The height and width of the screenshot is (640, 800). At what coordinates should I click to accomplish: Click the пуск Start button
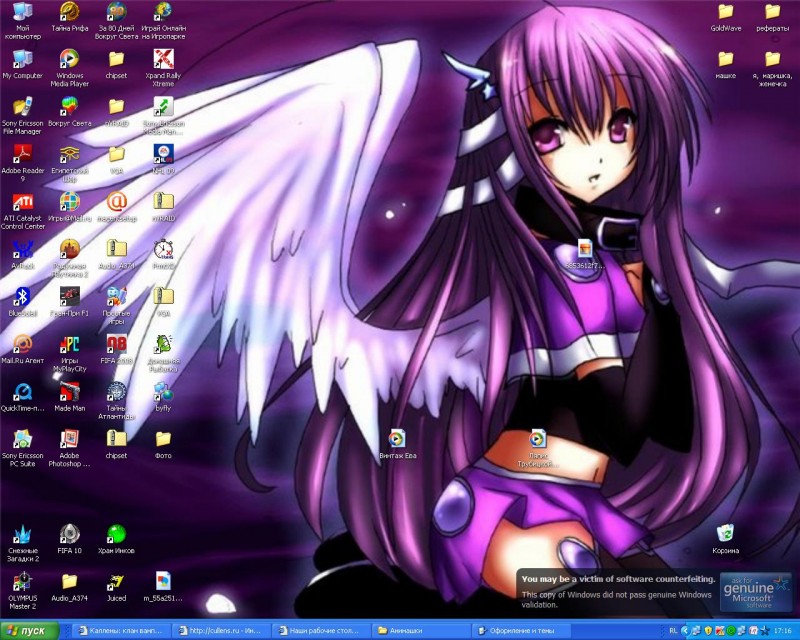[x=30, y=631]
